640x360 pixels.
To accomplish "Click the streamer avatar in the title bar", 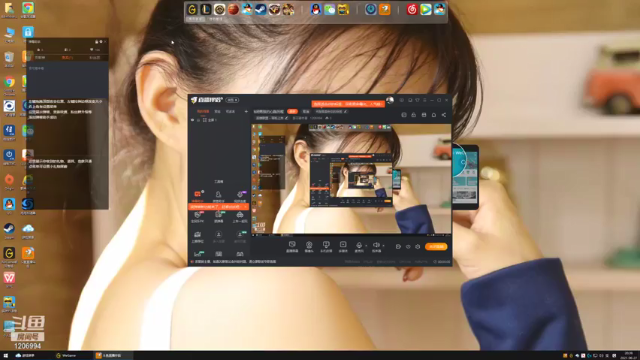I will (x=390, y=100).
